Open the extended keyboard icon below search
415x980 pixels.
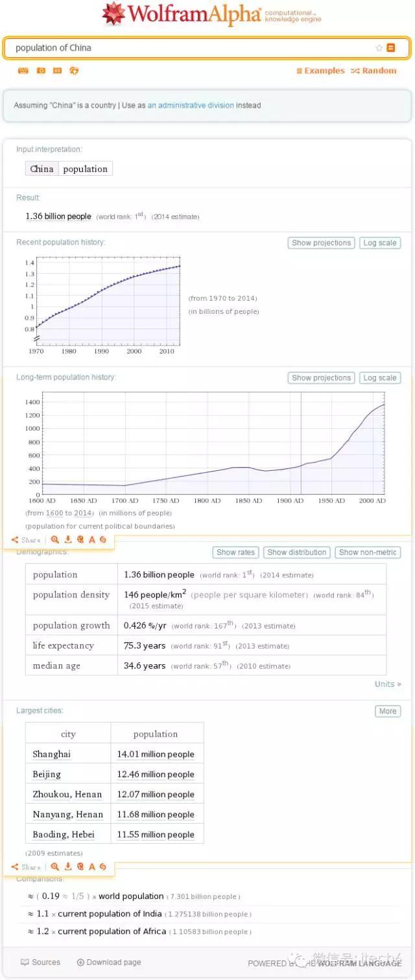(x=23, y=71)
